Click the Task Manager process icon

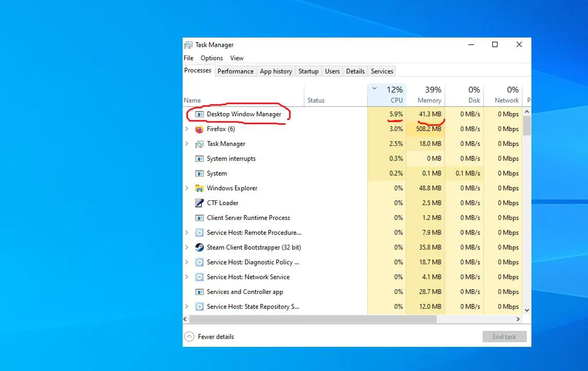coord(200,144)
